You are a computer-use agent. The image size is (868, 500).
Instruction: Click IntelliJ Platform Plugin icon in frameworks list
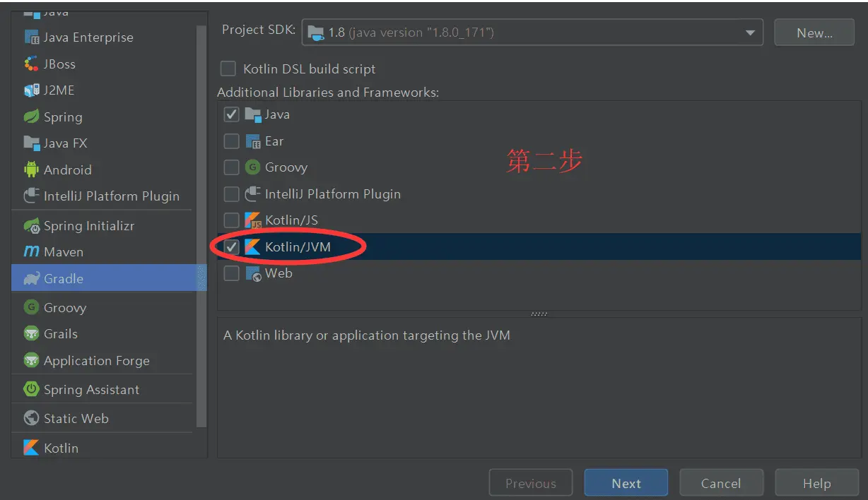point(252,194)
